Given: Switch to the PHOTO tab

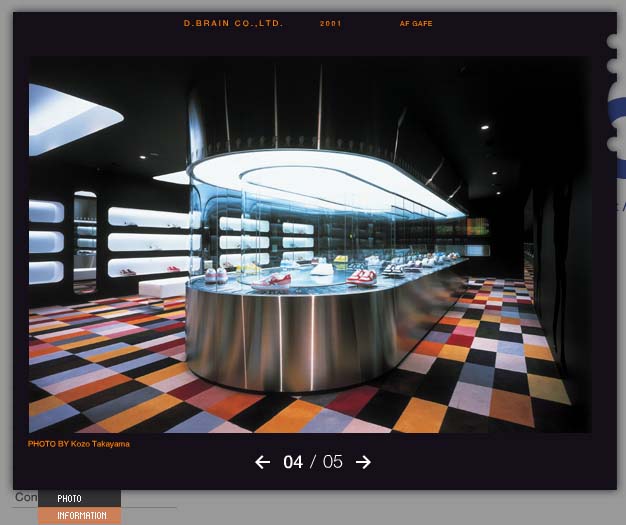Looking at the screenshot, I should pos(70,499).
